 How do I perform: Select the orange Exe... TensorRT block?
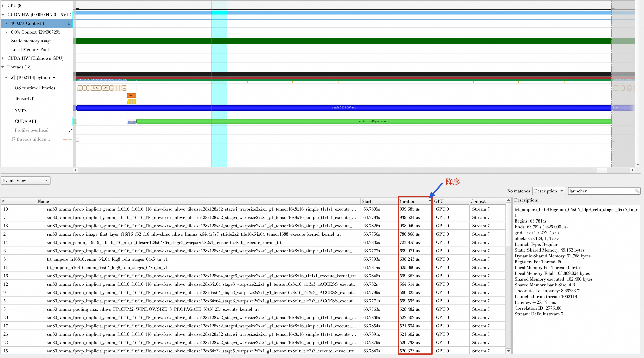[131, 95]
